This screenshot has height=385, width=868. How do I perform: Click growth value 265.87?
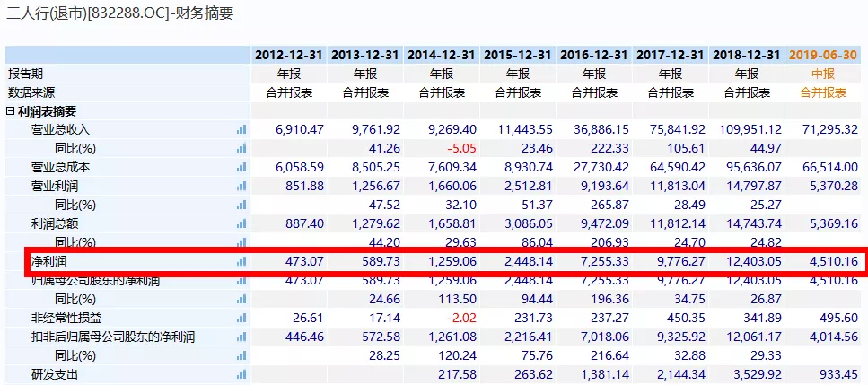click(x=610, y=206)
